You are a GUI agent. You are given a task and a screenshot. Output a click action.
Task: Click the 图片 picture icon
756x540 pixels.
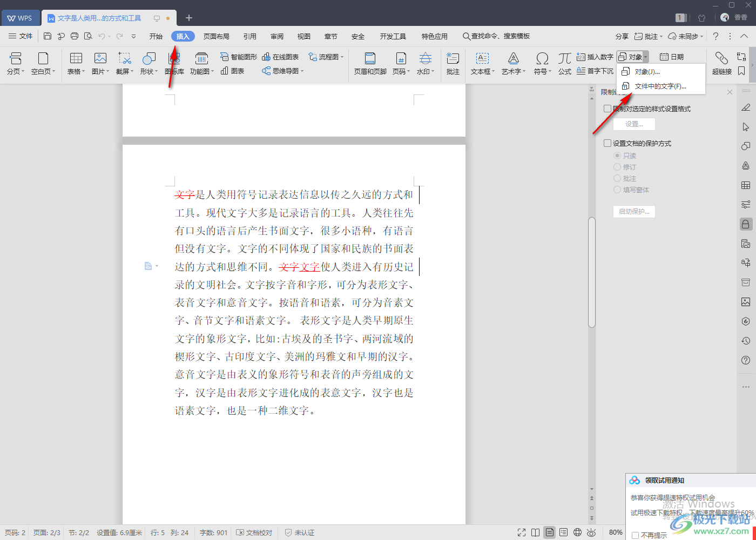click(x=100, y=58)
